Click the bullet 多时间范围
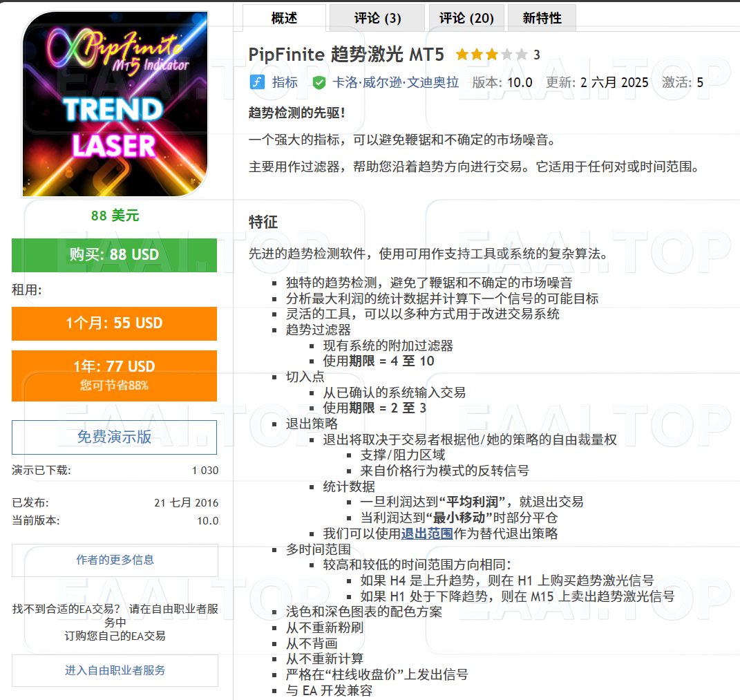740x700 pixels. click(319, 549)
